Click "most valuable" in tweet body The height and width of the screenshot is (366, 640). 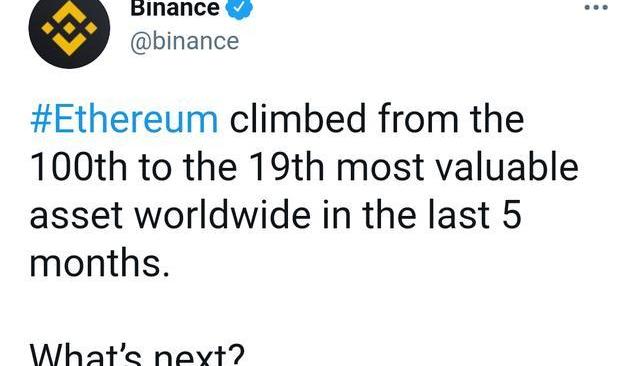pos(457,166)
